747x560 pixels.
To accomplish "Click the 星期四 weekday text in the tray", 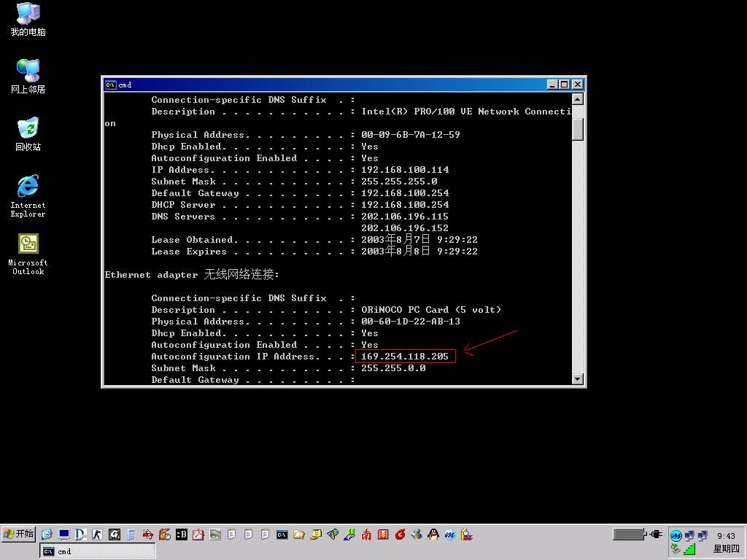I will (x=726, y=548).
